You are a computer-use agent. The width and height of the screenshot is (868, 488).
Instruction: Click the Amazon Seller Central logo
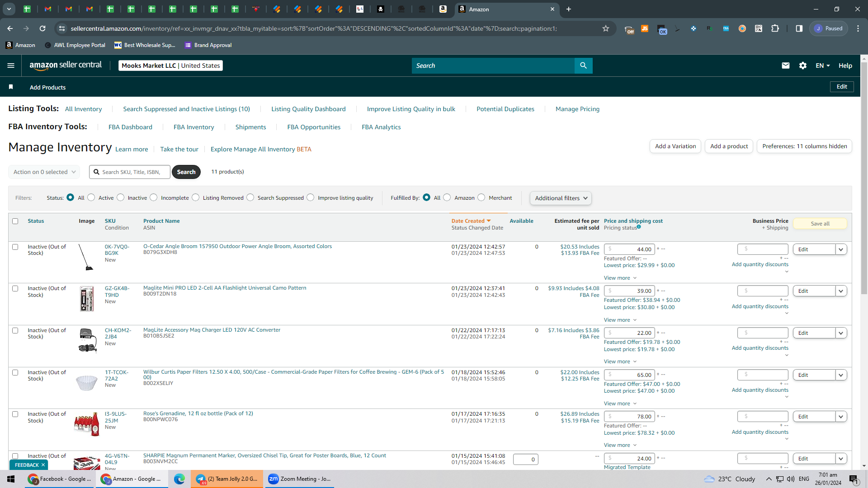(66, 66)
